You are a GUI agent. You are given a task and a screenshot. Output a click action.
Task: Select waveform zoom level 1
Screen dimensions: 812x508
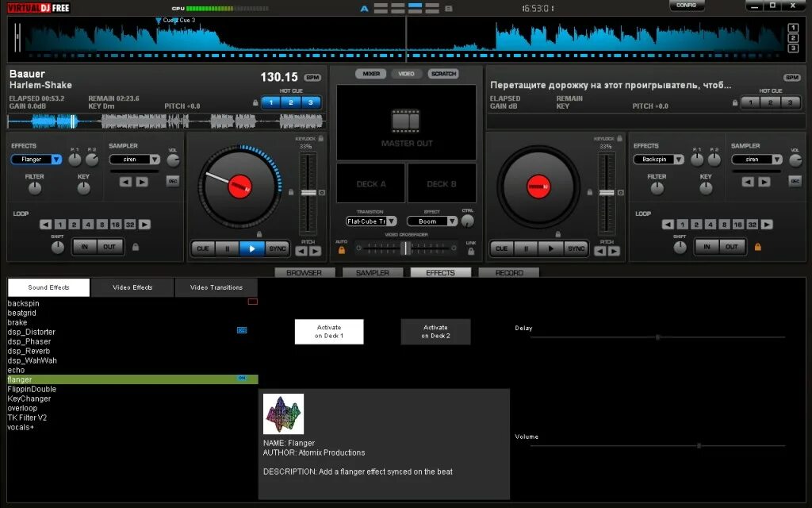pyautogui.click(x=793, y=28)
